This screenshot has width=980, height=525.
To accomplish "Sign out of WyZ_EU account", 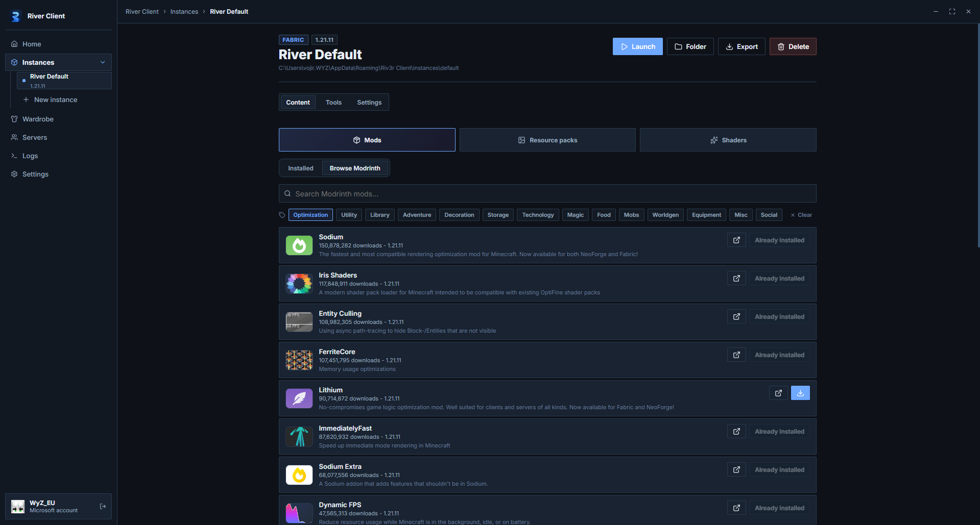I will pyautogui.click(x=103, y=506).
